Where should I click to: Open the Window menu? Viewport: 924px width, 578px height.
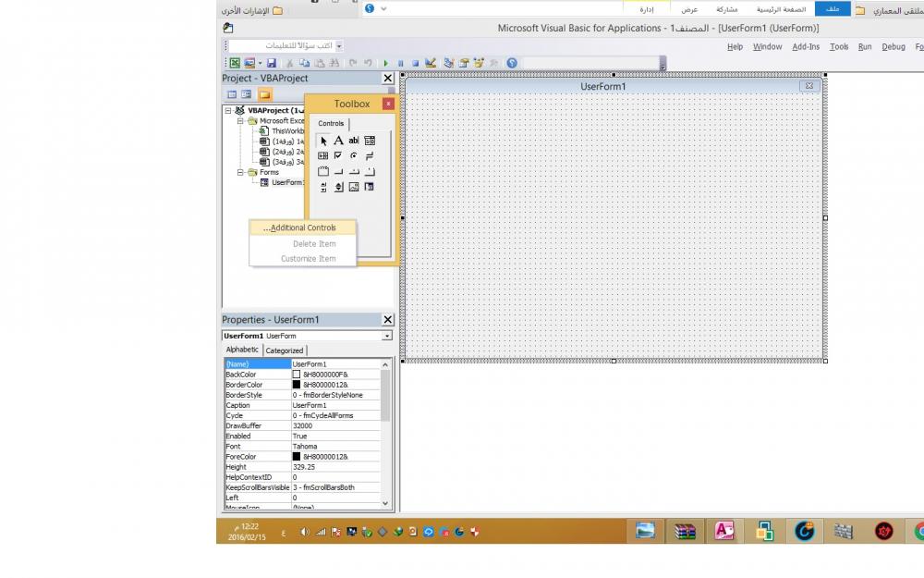(x=767, y=46)
